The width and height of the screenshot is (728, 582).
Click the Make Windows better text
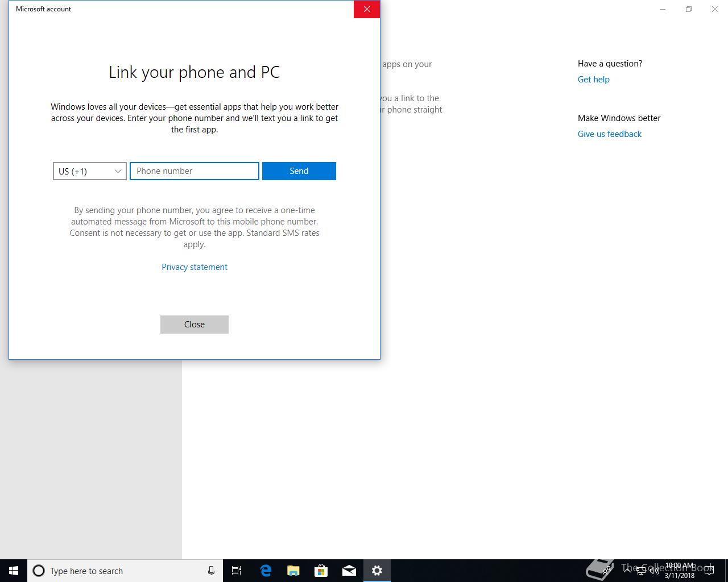coord(619,118)
